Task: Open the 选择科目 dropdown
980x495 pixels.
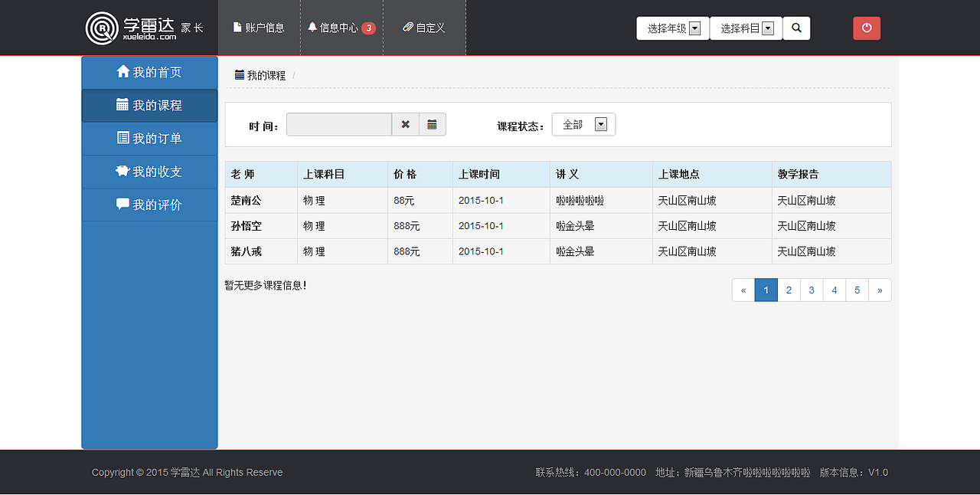Action: pos(746,28)
